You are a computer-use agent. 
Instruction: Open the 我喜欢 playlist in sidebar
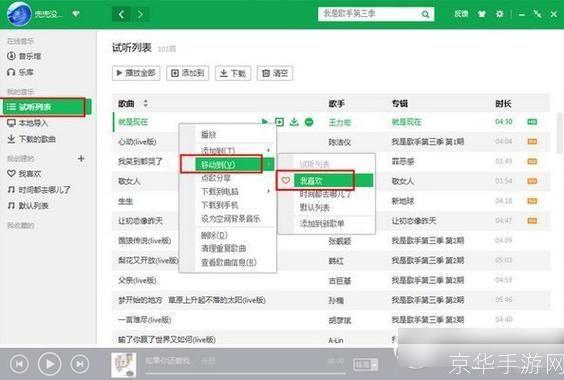click(24, 174)
